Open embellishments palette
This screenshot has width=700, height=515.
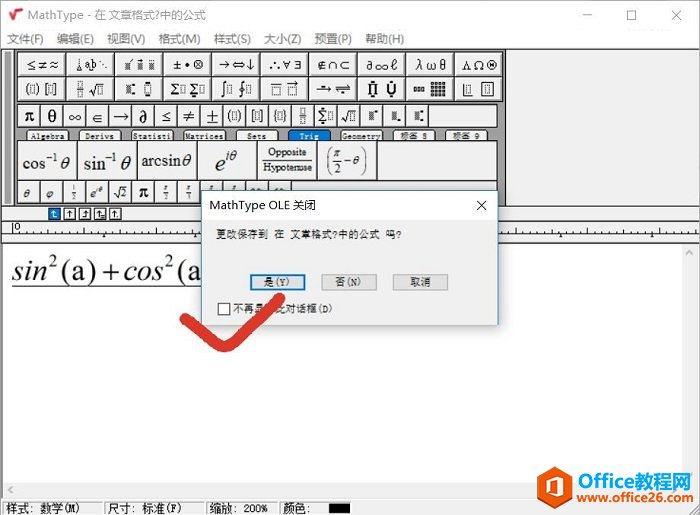(139, 65)
